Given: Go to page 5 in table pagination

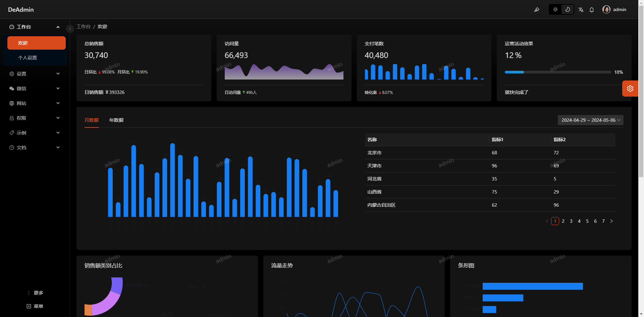Looking at the screenshot, I should (587, 221).
